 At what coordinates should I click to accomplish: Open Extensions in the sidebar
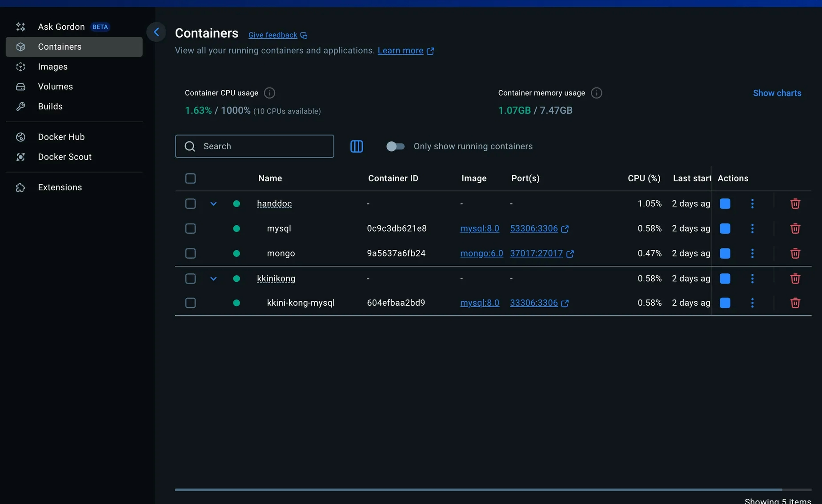74,188
